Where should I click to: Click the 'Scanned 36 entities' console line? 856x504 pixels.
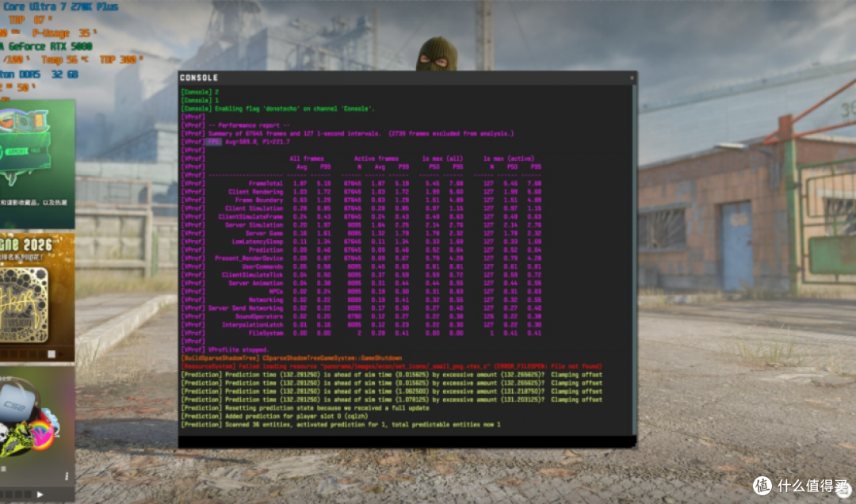[341, 424]
